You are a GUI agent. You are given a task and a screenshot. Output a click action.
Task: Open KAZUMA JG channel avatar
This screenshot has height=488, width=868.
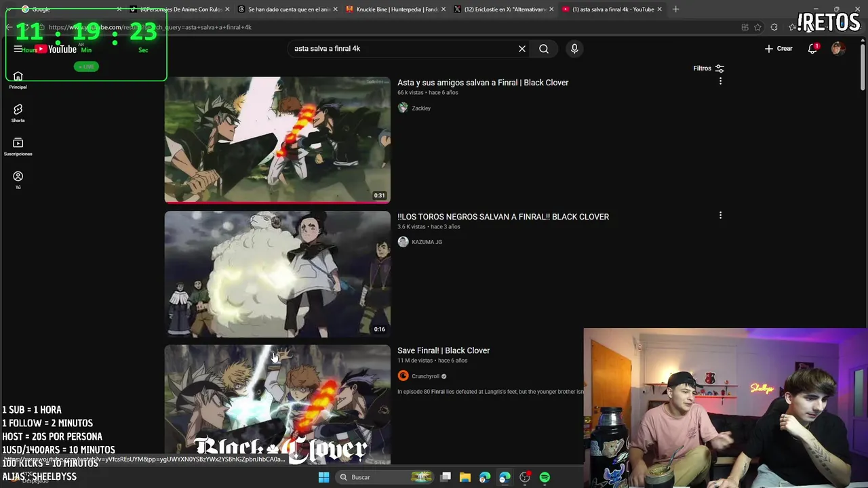pyautogui.click(x=403, y=242)
